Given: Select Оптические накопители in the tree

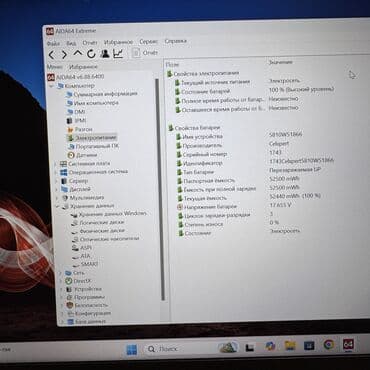Looking at the screenshot, I should [x=105, y=239].
